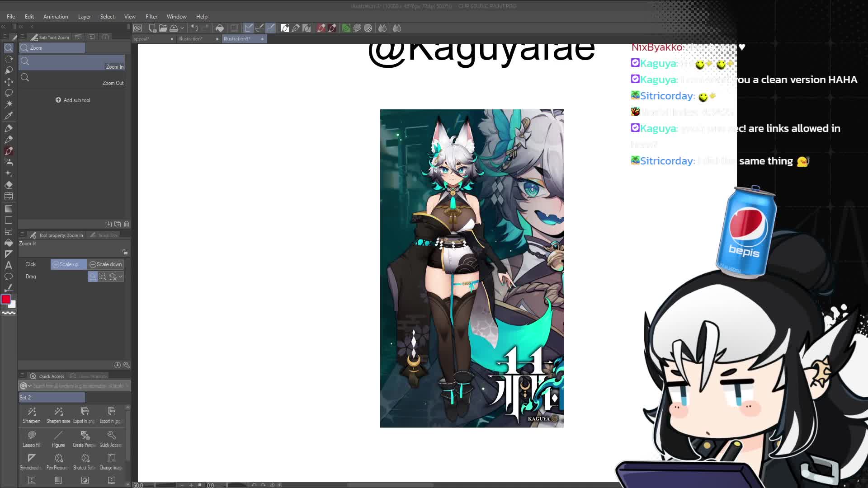The width and height of the screenshot is (868, 488).
Task: Select the Figure rectangle tool
Action: 9,220
